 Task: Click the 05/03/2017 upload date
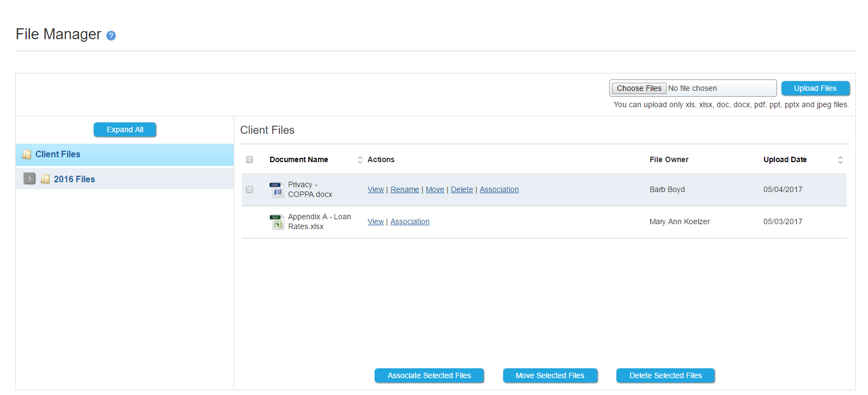pyautogui.click(x=783, y=221)
